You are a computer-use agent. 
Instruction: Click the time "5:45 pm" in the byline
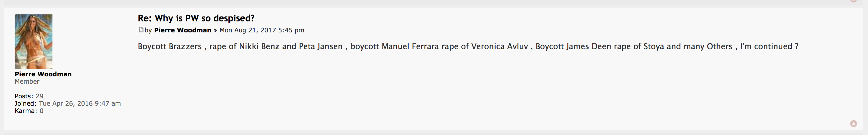pos(291,30)
